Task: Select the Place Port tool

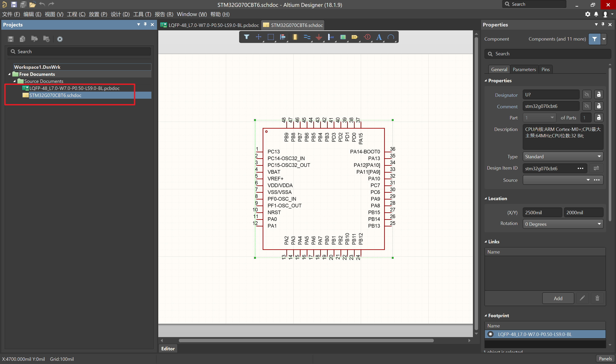Action: (355, 37)
